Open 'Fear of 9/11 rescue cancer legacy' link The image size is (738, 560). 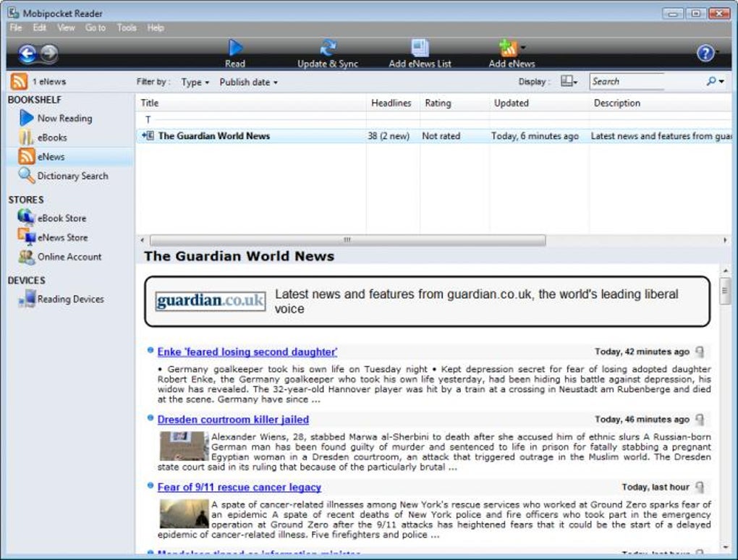239,487
